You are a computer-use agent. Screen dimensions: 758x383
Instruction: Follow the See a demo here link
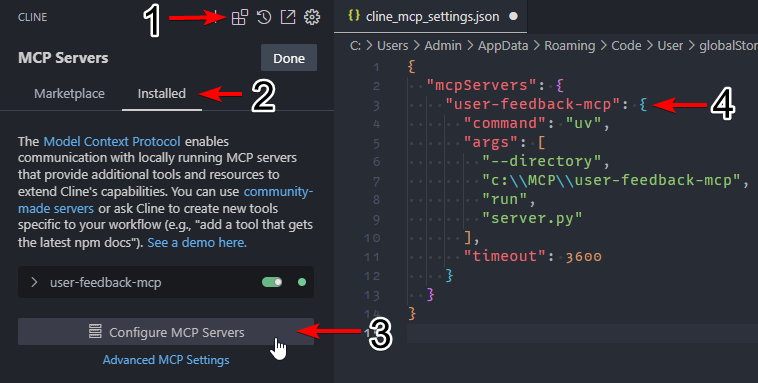pyautogui.click(x=197, y=243)
